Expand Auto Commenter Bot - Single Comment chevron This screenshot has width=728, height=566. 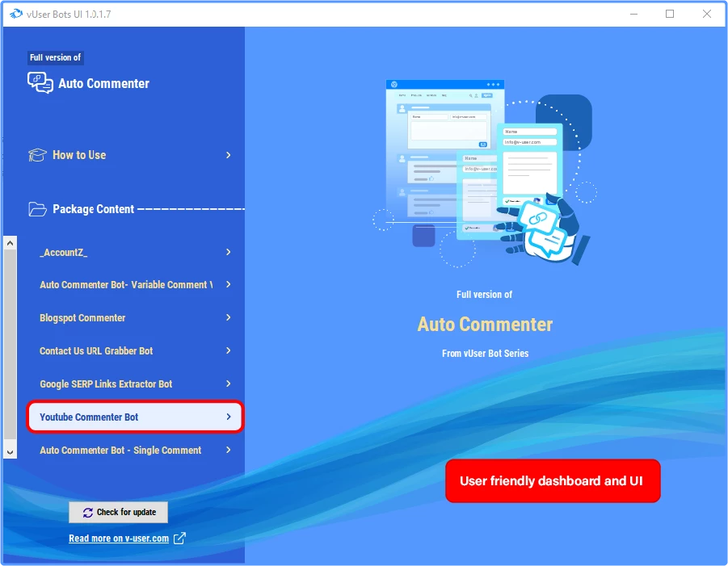(229, 450)
